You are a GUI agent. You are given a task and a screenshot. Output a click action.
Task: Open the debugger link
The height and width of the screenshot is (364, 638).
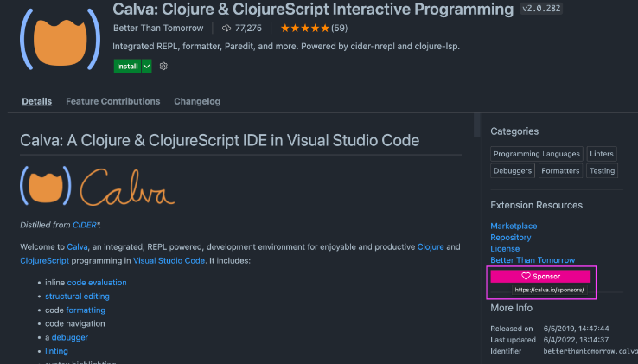[x=69, y=337]
